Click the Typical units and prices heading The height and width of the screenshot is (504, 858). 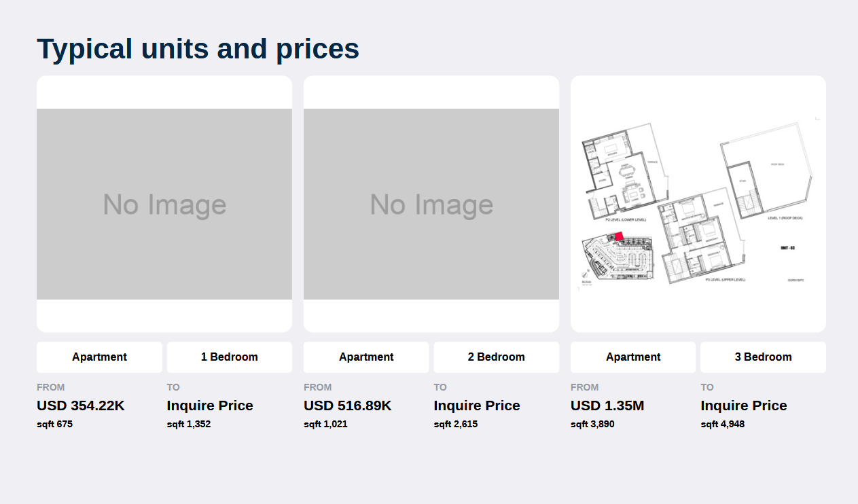(x=198, y=49)
